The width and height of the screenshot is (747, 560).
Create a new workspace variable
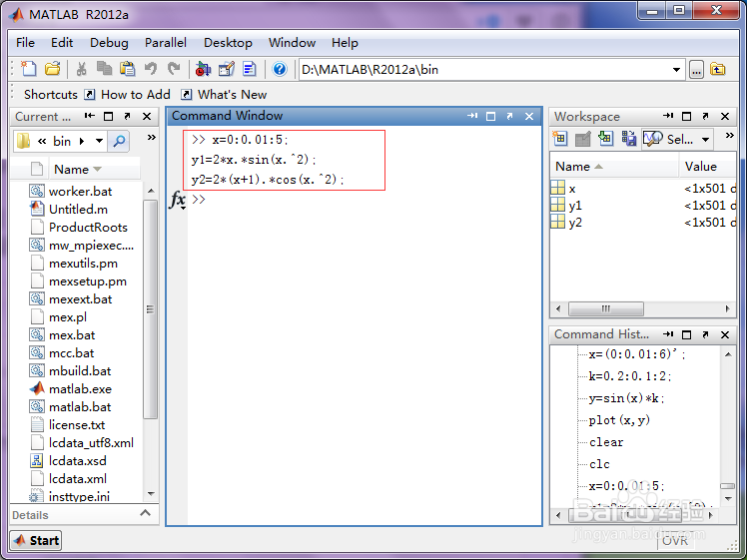560,139
